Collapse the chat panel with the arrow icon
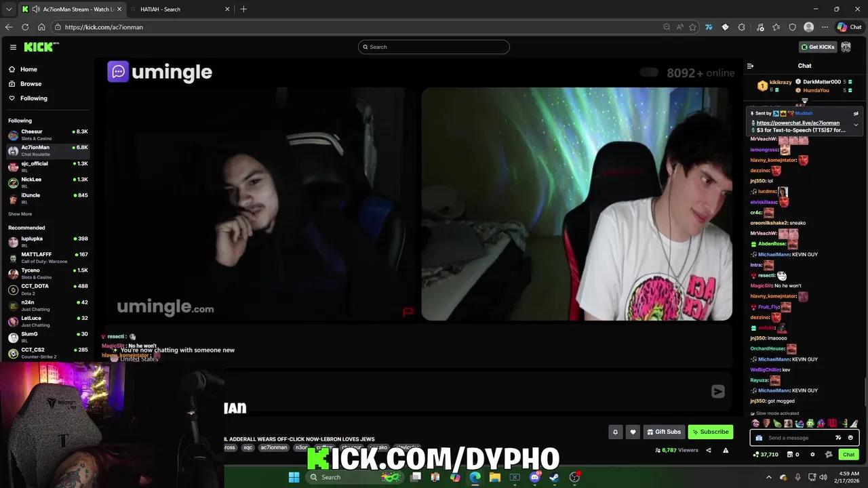Viewport: 868px width, 488px height. pyautogui.click(x=750, y=66)
